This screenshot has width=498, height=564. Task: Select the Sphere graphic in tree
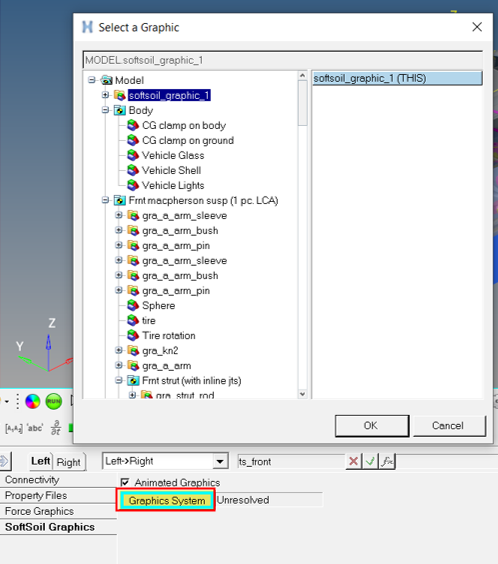point(159,305)
